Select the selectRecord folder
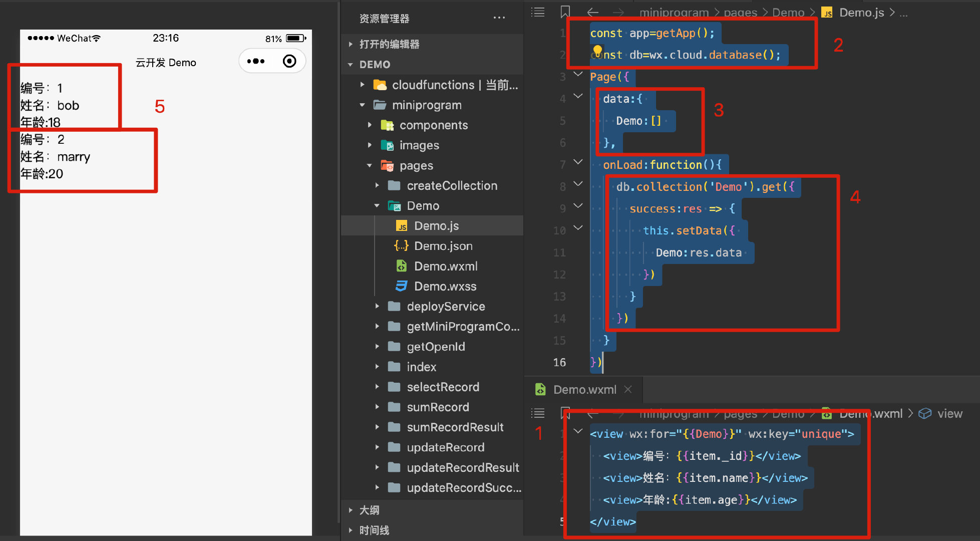The image size is (980, 541). tap(433, 387)
